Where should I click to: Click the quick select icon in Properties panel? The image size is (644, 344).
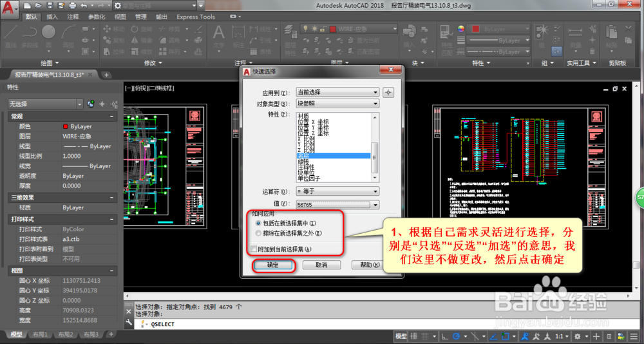tap(114, 104)
